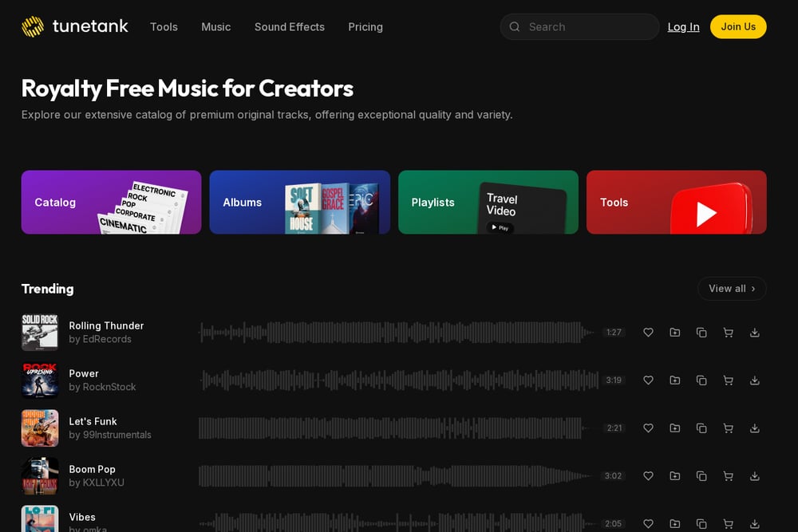Open artist KXLLYXU
The width and height of the screenshot is (798, 532).
pyautogui.click(x=103, y=483)
